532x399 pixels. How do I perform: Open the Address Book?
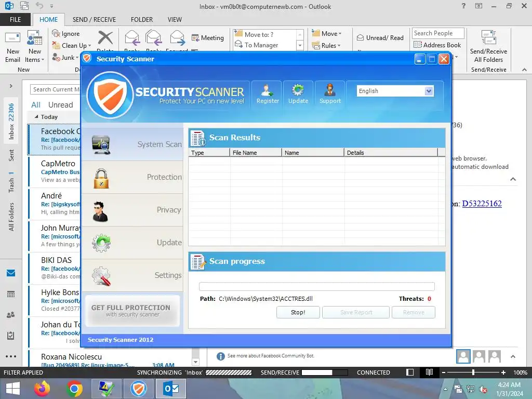pos(437,45)
